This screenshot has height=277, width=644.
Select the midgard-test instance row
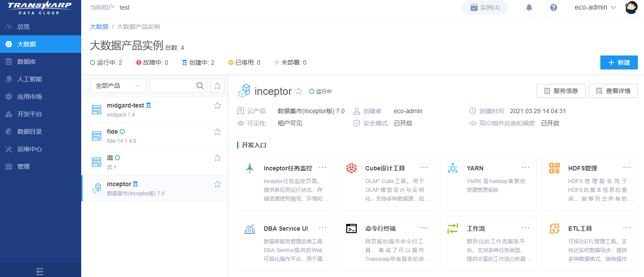pyautogui.click(x=155, y=110)
